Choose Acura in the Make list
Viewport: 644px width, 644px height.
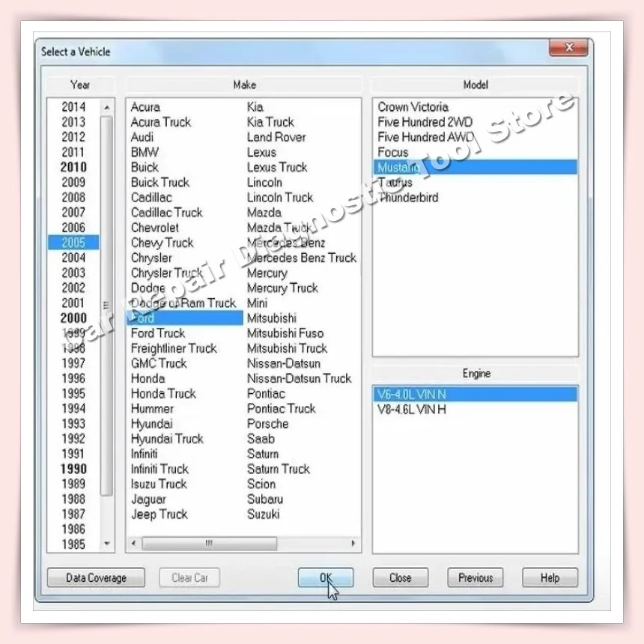coord(145,107)
